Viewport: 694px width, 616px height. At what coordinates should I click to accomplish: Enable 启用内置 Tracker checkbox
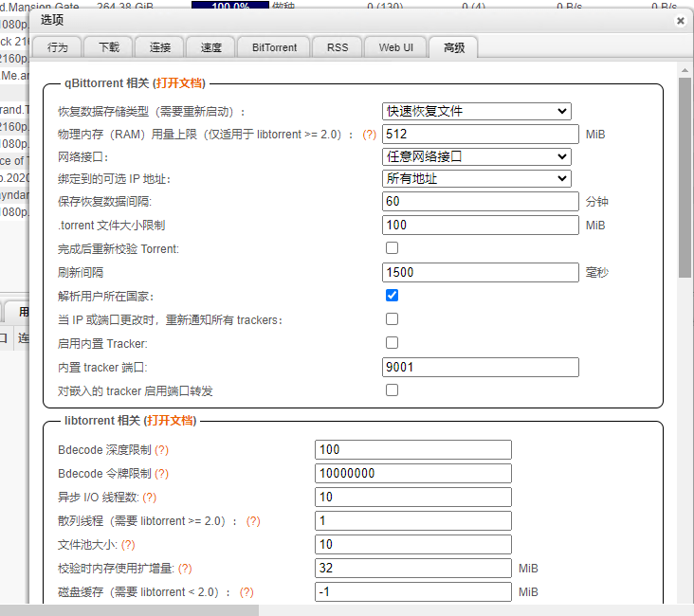[x=392, y=342]
